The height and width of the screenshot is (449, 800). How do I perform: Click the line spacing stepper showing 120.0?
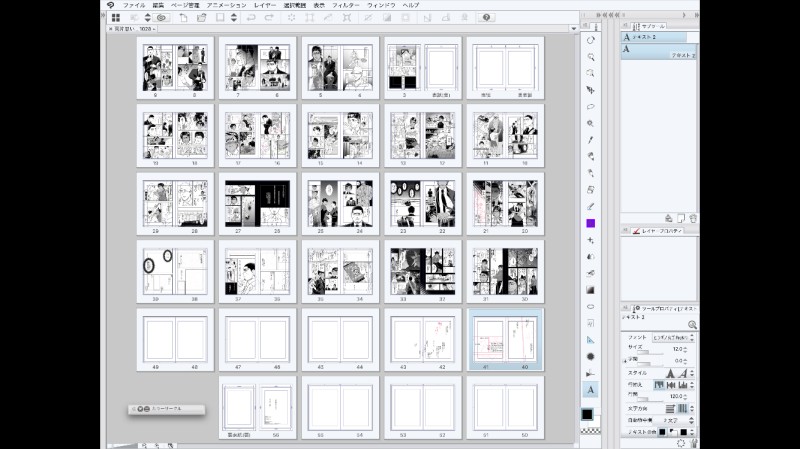[685, 396]
